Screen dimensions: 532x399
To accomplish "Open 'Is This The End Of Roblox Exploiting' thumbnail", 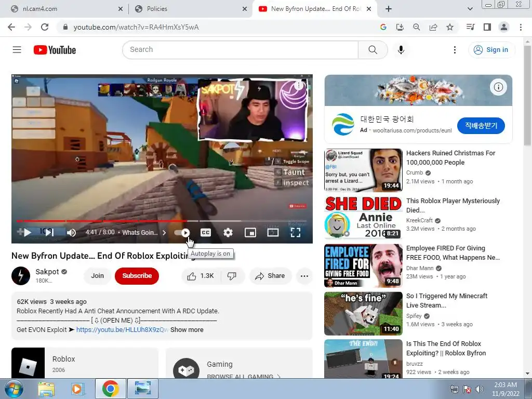I will coord(363,358).
